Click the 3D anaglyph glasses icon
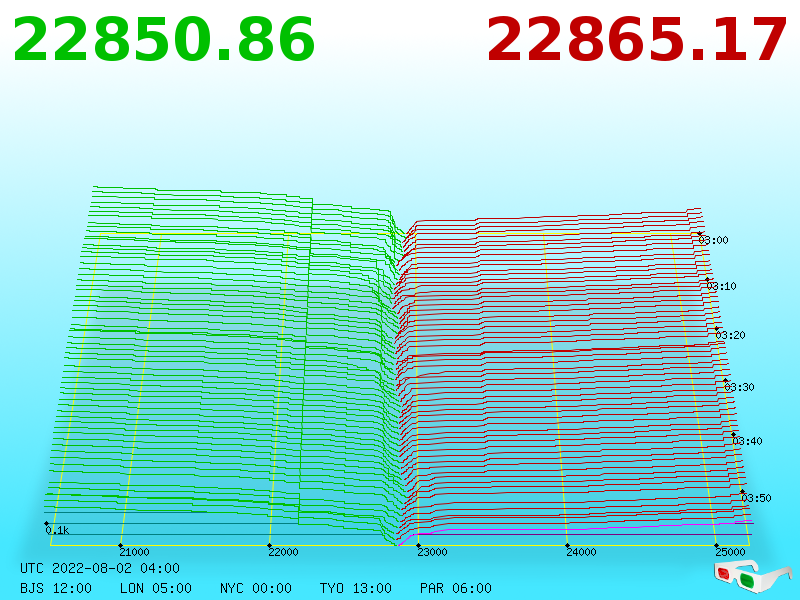The image size is (800, 600). (752, 576)
